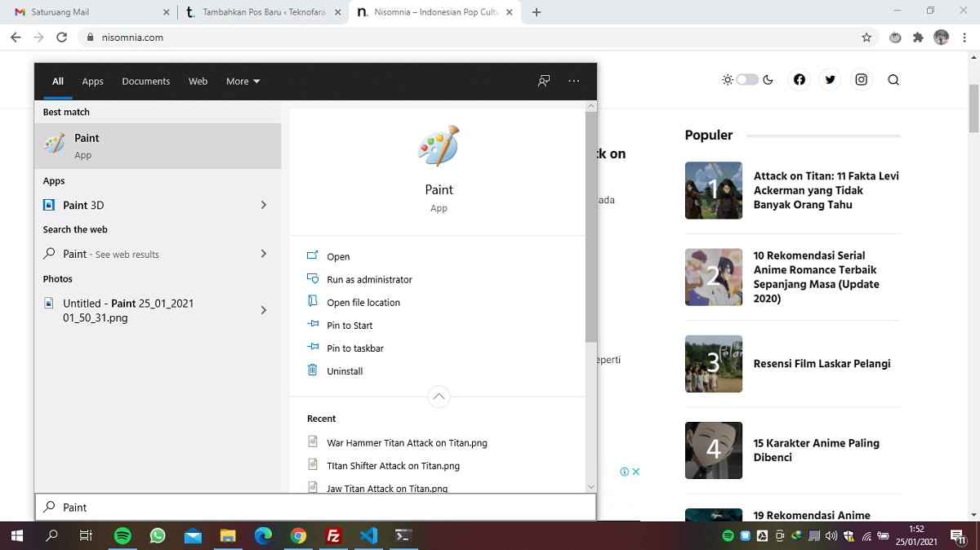Close the ad with the X icon
This screenshot has height=550, width=980.
click(x=636, y=472)
